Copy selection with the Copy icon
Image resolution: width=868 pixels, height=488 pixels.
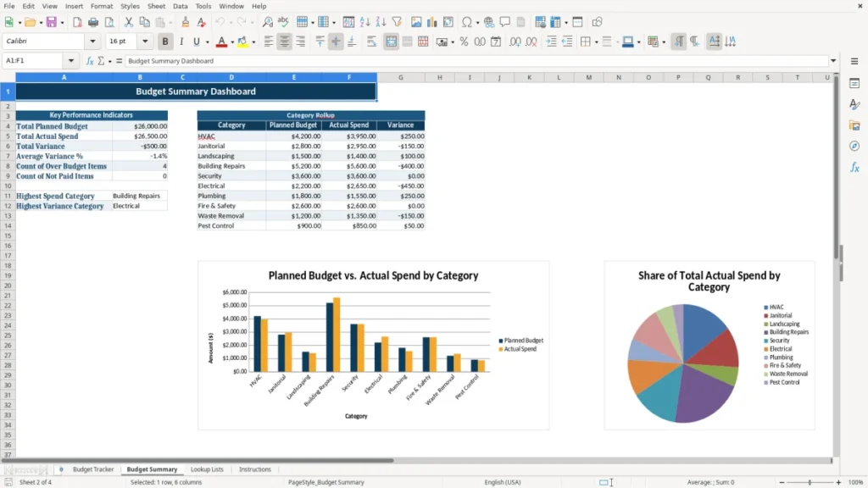click(x=144, y=22)
